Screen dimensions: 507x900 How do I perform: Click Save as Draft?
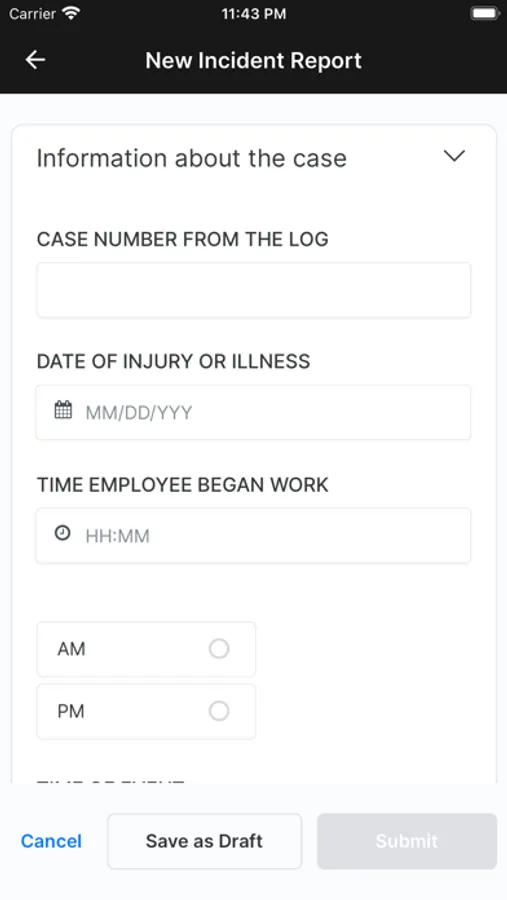204,841
